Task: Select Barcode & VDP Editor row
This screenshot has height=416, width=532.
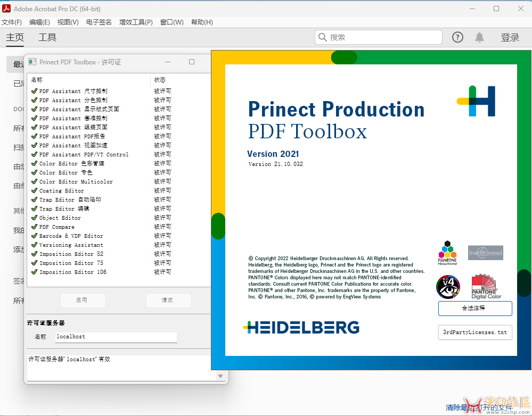Action: point(119,236)
